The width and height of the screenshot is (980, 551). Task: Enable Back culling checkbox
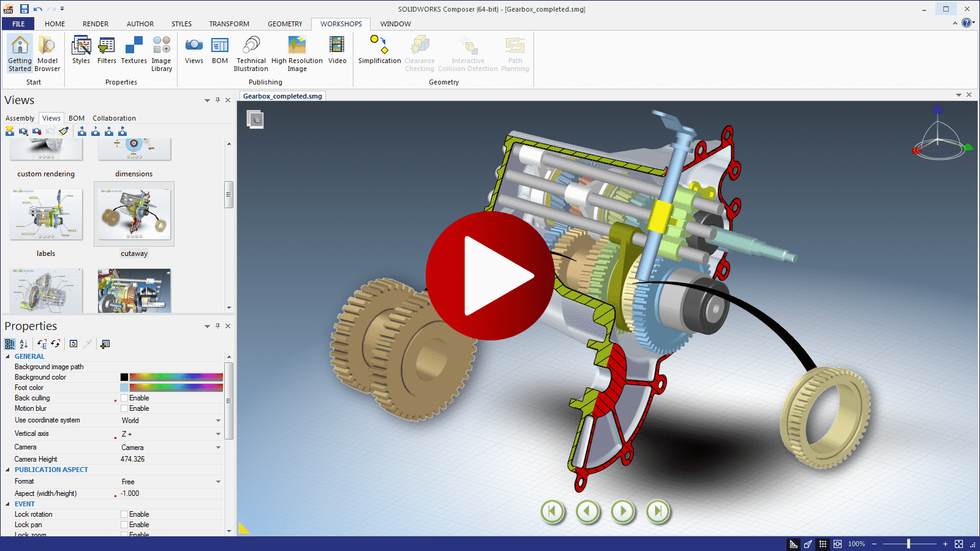click(124, 398)
